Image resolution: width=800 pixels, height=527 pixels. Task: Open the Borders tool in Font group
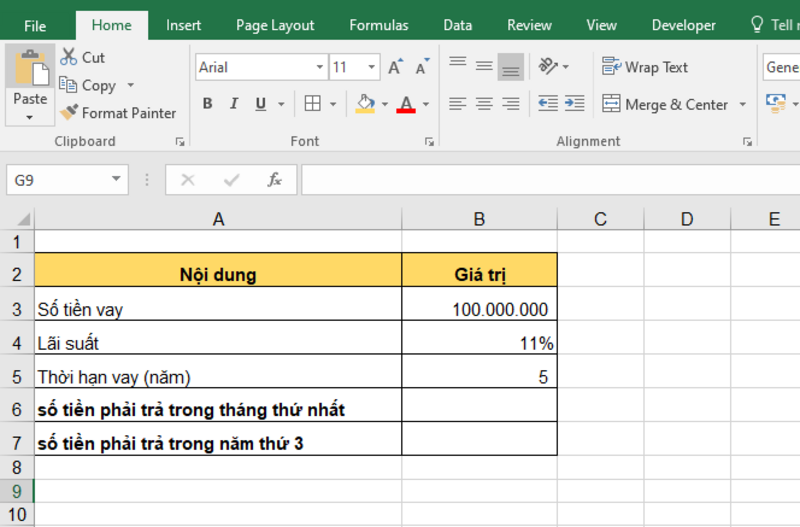tap(313, 104)
